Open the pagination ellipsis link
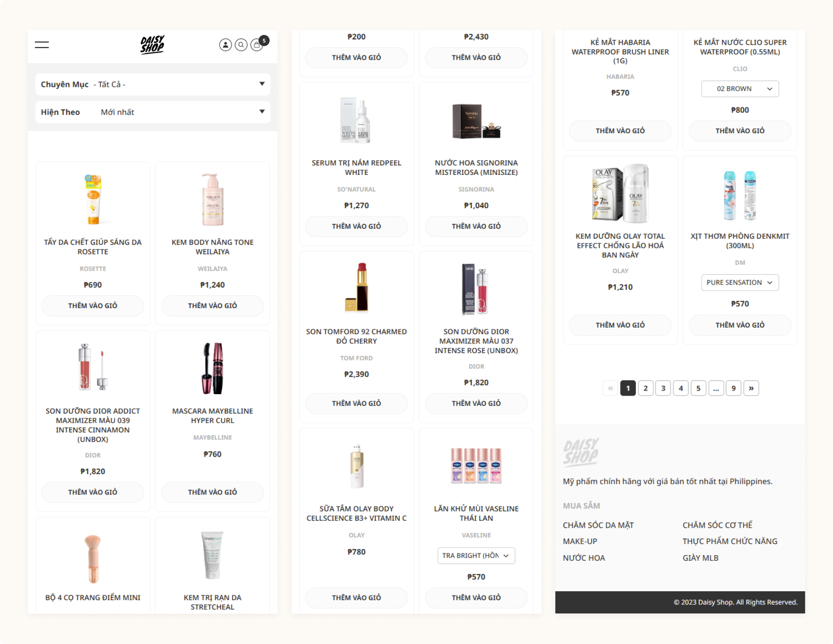Image resolution: width=833 pixels, height=644 pixels. (x=716, y=388)
